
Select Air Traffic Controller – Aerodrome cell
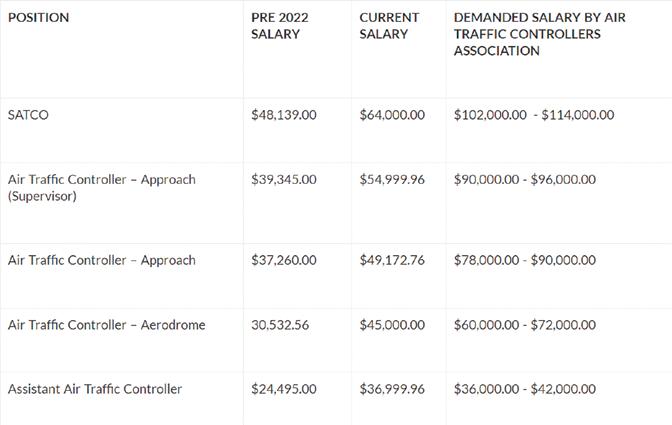[107, 325]
